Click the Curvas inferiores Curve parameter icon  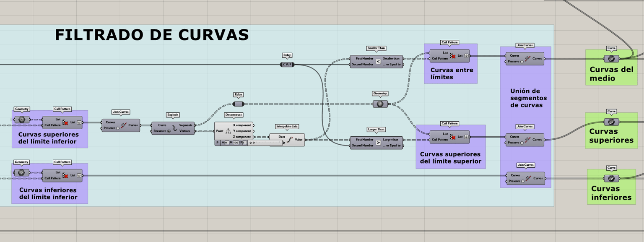point(611,178)
